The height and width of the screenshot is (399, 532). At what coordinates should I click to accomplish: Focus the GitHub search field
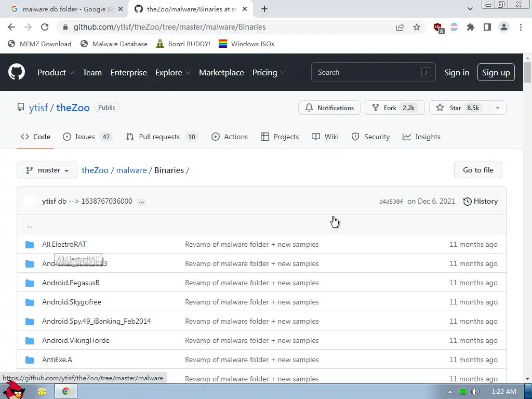coord(373,72)
